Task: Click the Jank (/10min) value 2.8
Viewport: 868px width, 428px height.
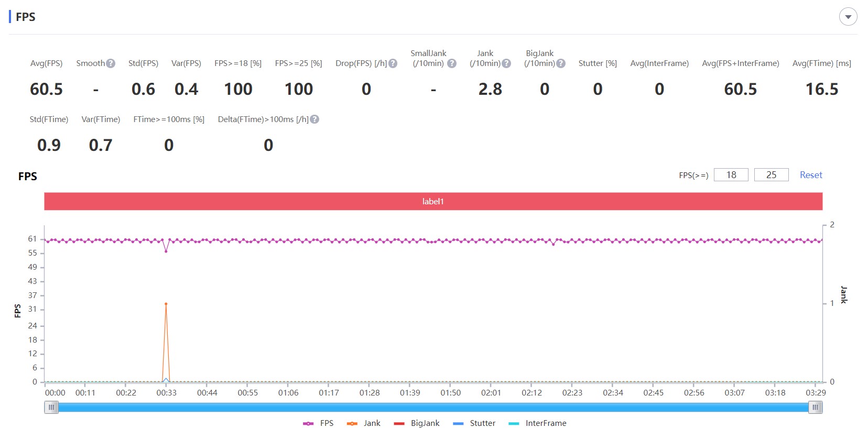Action: click(490, 89)
